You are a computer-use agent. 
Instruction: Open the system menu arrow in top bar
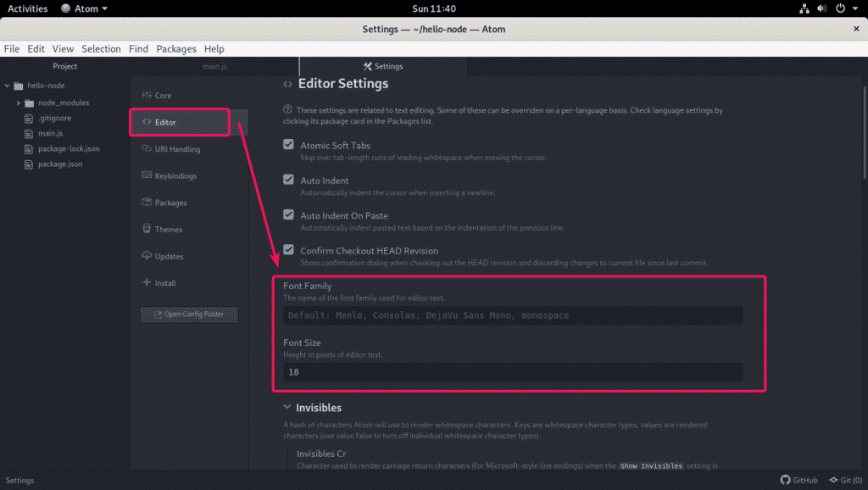tap(855, 8)
